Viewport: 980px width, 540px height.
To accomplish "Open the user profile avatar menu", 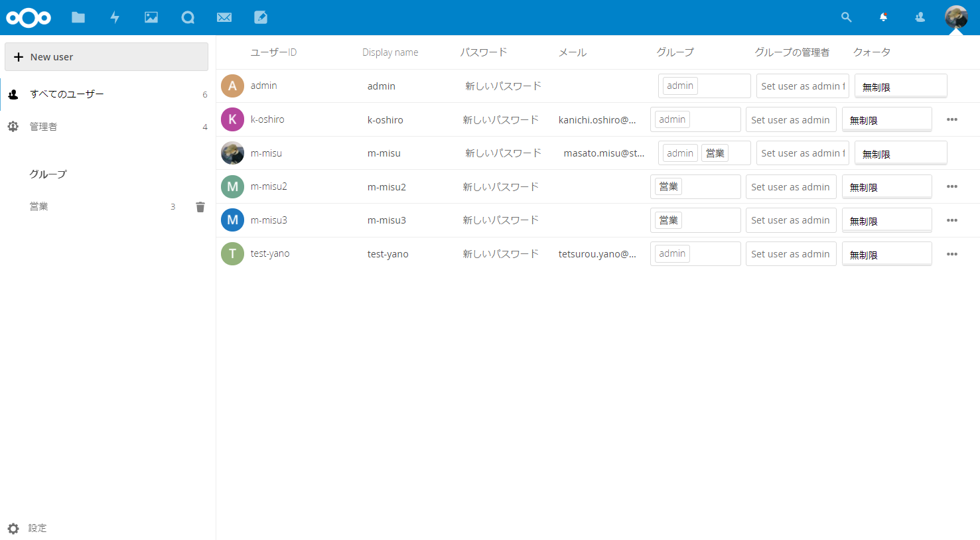I will point(956,17).
